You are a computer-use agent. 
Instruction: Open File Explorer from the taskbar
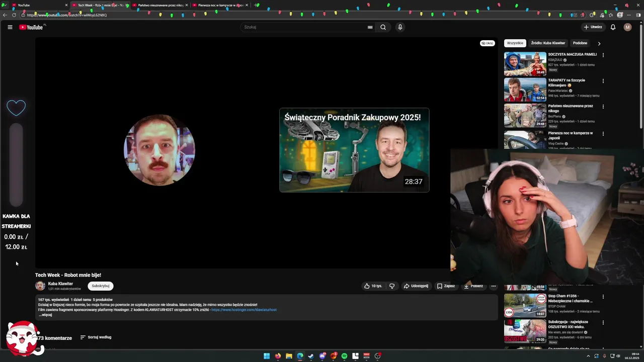pyautogui.click(x=289, y=356)
